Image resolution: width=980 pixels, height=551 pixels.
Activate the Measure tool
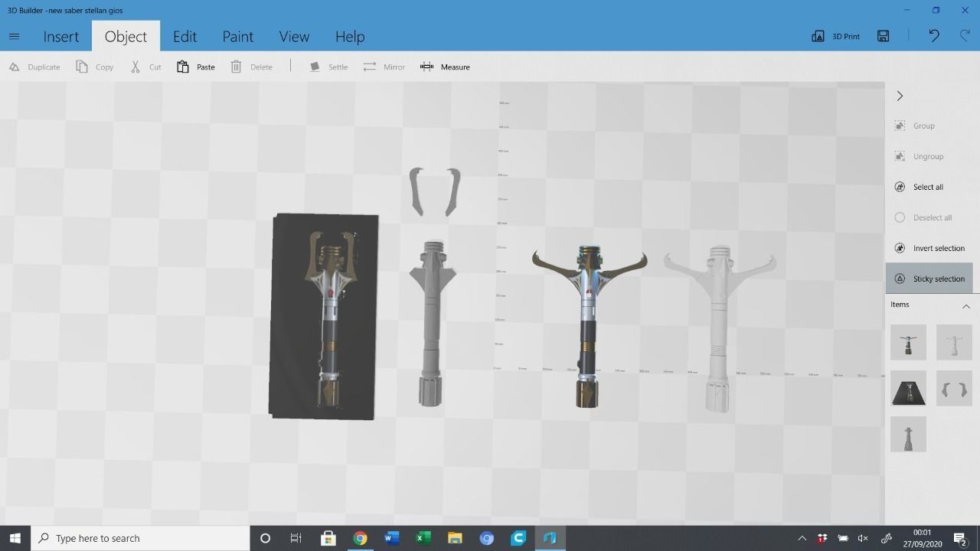tap(445, 67)
